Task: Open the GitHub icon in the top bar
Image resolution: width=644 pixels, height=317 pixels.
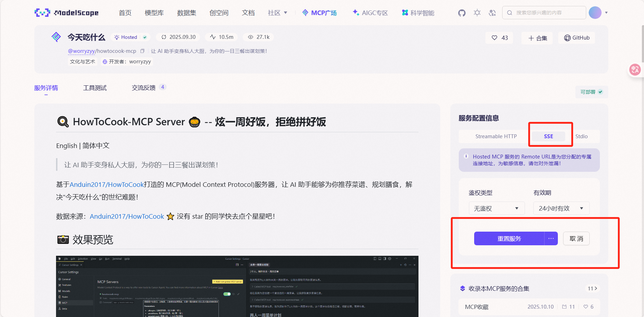Action: pyautogui.click(x=462, y=13)
